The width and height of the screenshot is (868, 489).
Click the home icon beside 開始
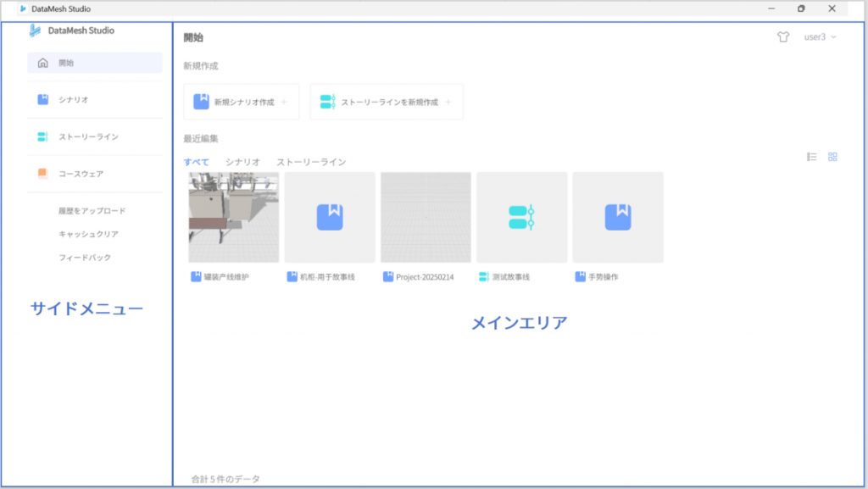pyautogui.click(x=43, y=63)
